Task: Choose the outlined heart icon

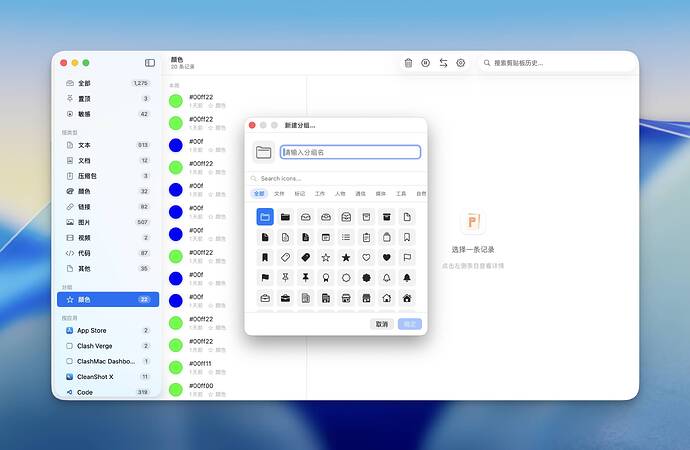Action: (x=366, y=257)
